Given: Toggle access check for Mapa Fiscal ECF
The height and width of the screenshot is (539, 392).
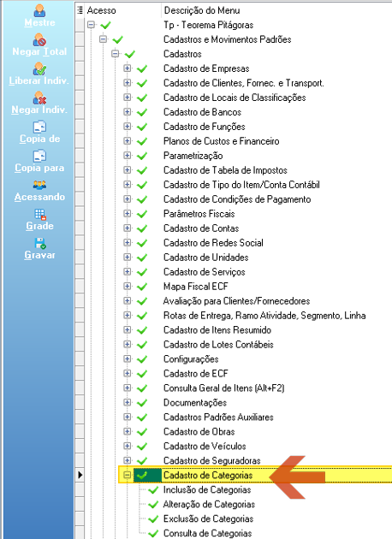Looking at the screenshot, I should click(x=142, y=287).
